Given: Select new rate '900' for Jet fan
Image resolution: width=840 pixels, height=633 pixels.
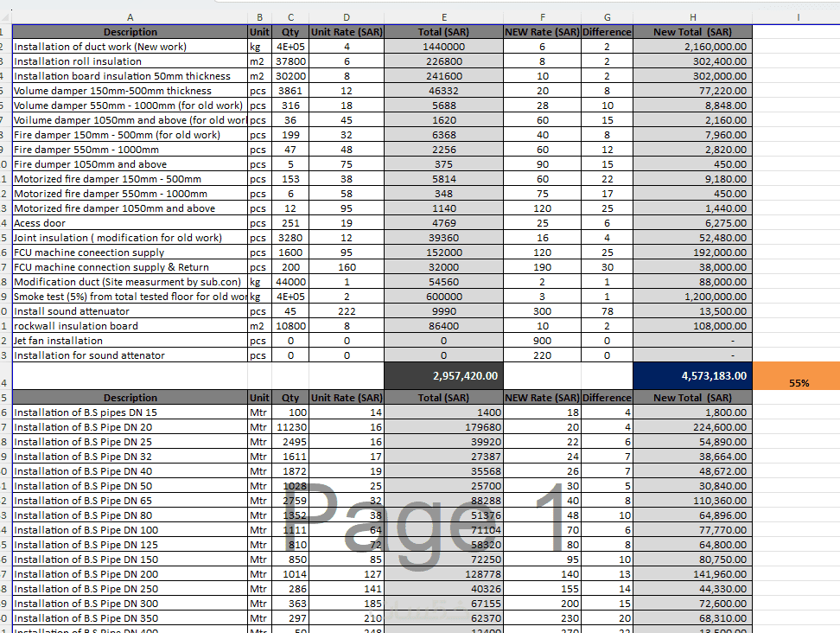Looking at the screenshot, I should (542, 341).
